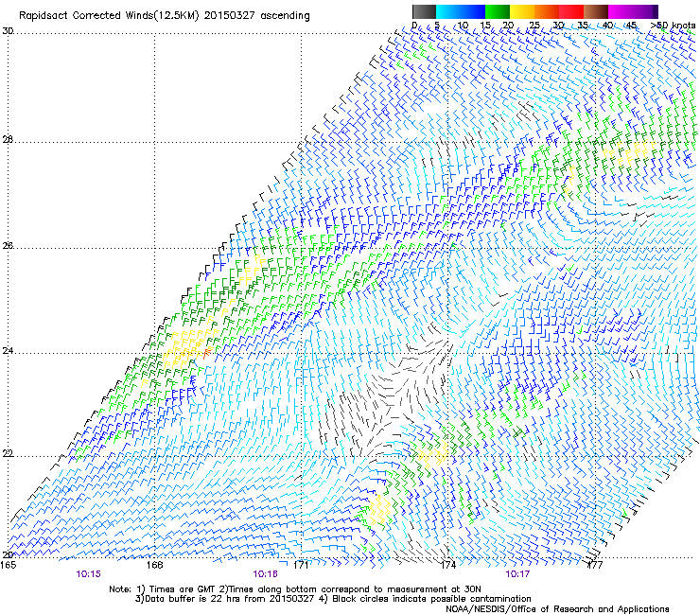Click the 'NOAA/NESDIS/Office of Research and Applications' credit
700x615 pixels.
(x=557, y=609)
